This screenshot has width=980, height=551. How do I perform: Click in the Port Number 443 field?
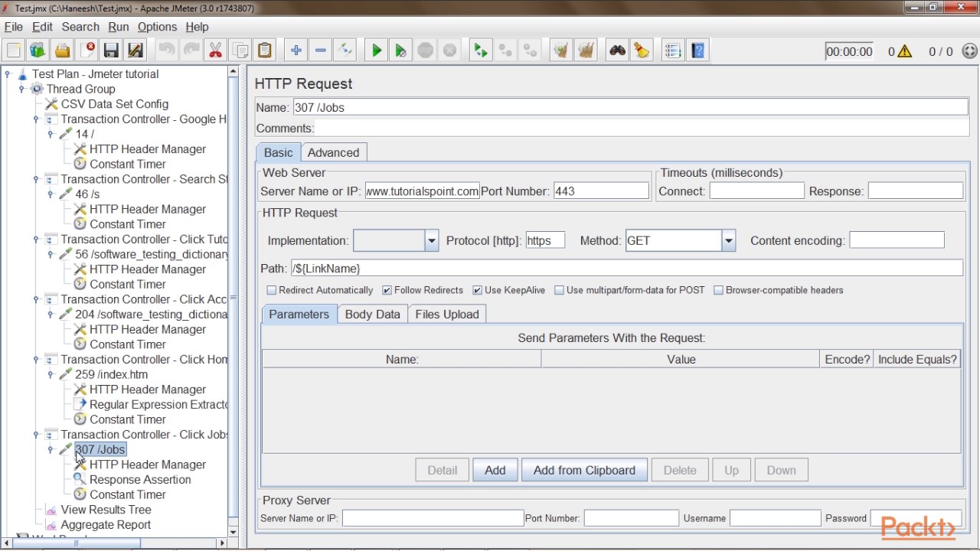(601, 191)
